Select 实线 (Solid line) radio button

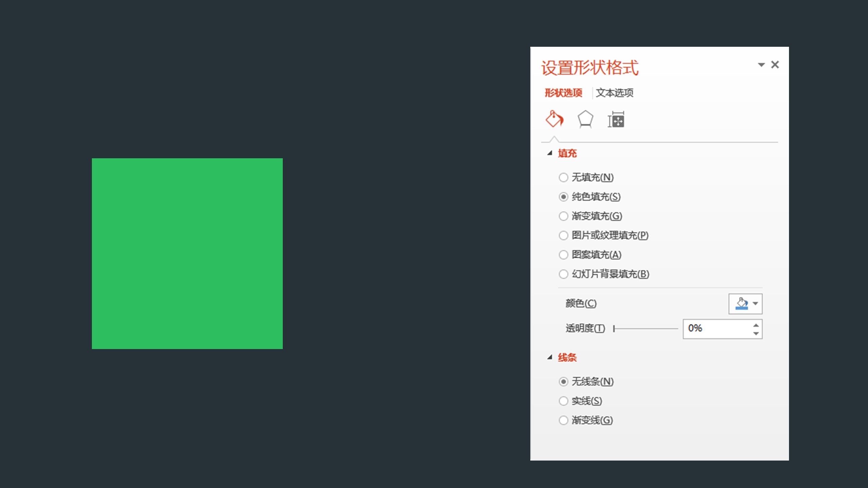[x=564, y=401]
